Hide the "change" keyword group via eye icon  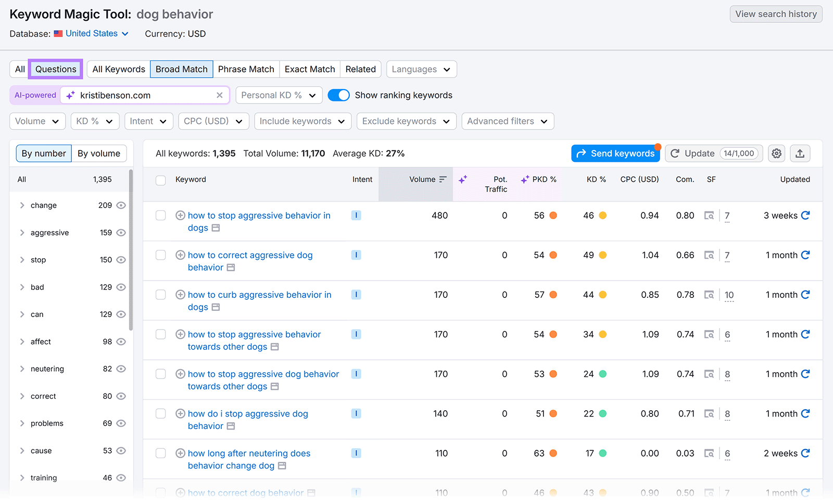(x=121, y=205)
